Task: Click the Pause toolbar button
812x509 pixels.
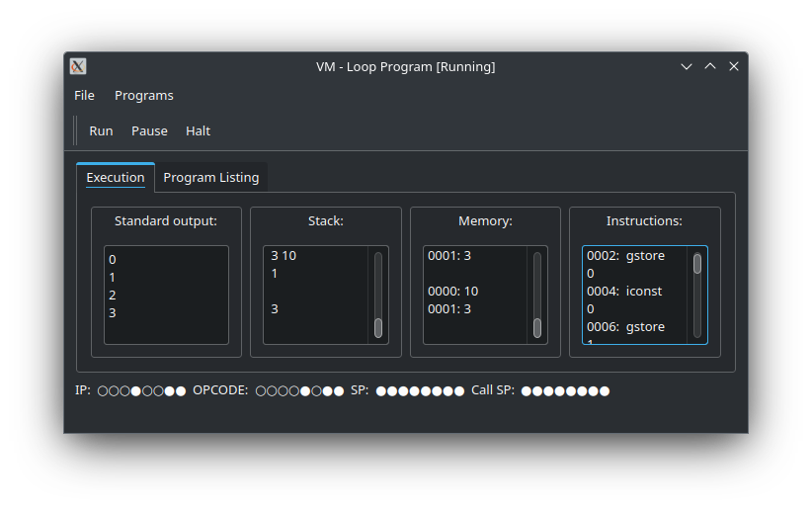Action: 149,131
